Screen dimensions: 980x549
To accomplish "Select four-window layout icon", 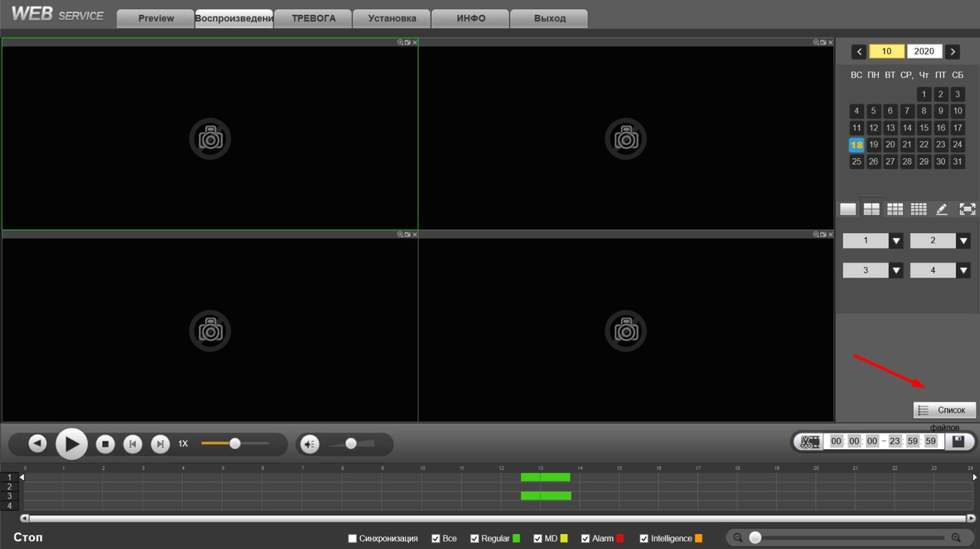I will [x=872, y=209].
